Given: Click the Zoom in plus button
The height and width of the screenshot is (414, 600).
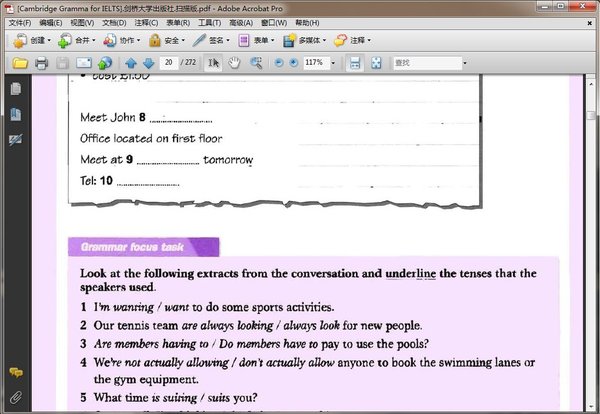Looking at the screenshot, I should (x=293, y=63).
